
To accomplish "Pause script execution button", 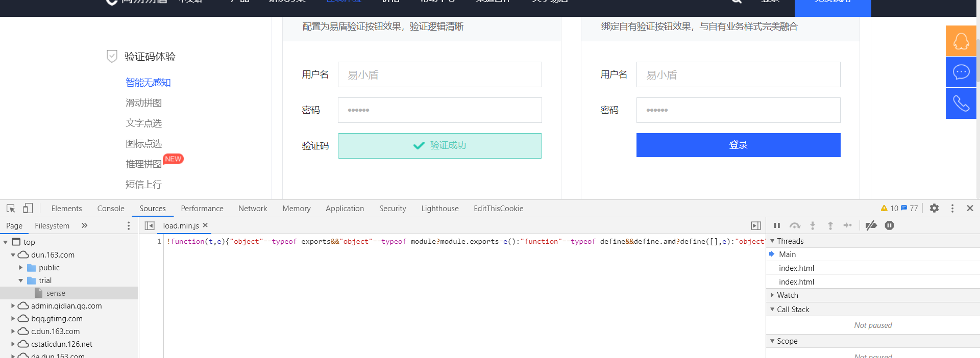I will tap(777, 225).
